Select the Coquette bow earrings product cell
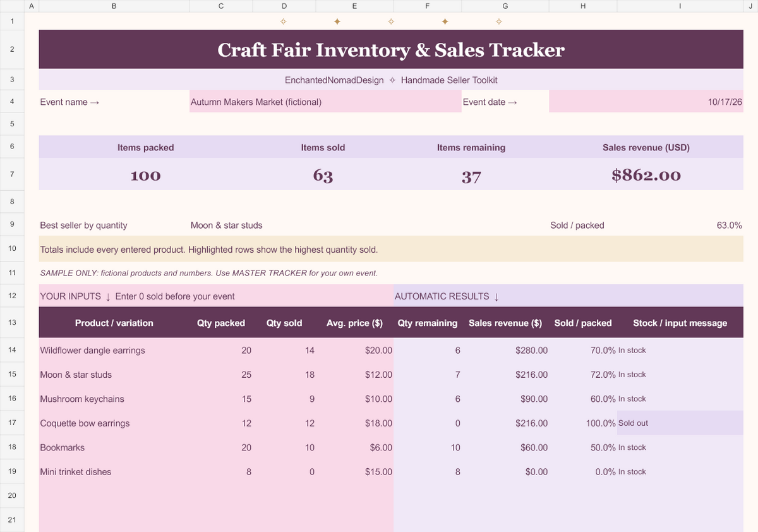The width and height of the screenshot is (758, 532). (x=114, y=423)
